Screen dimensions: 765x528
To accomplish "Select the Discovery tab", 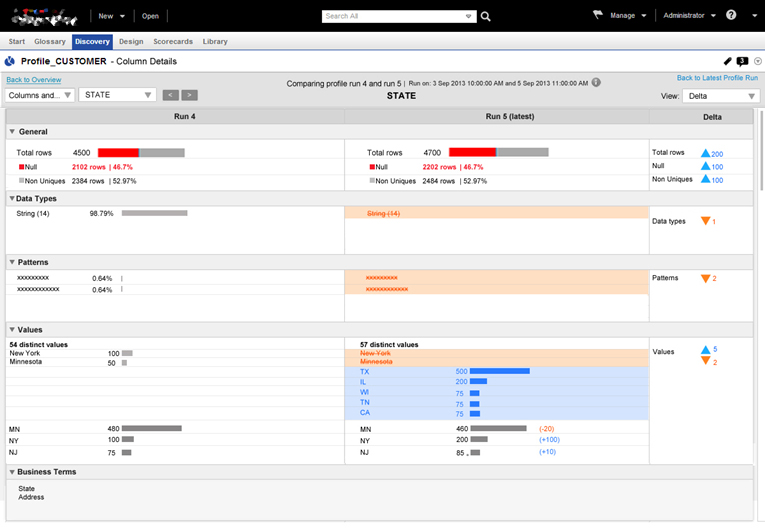I will pyautogui.click(x=92, y=41).
